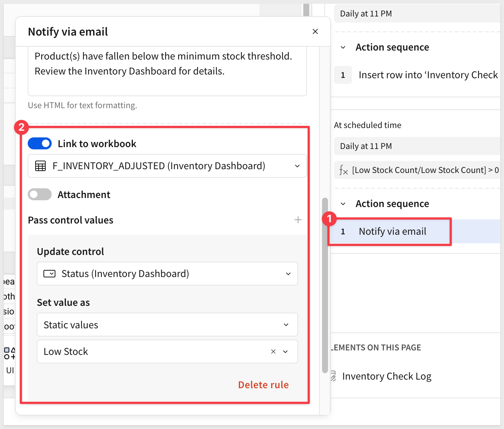Open Inventory Check Log element
Screen dimensions: 504x429
click(386, 376)
